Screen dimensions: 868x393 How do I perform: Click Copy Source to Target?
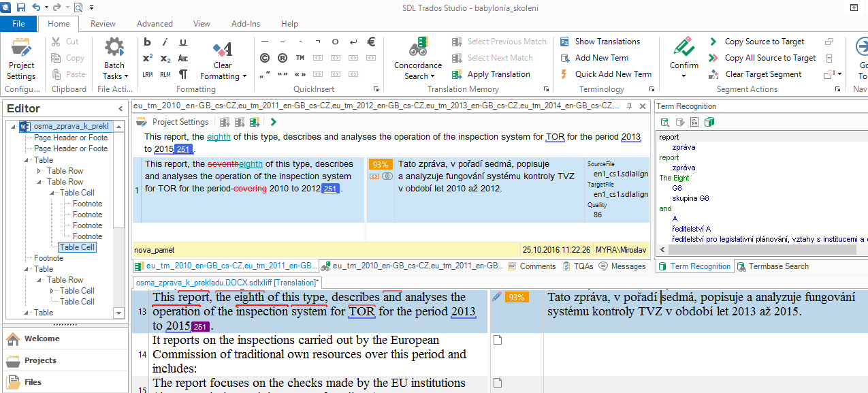pos(756,42)
